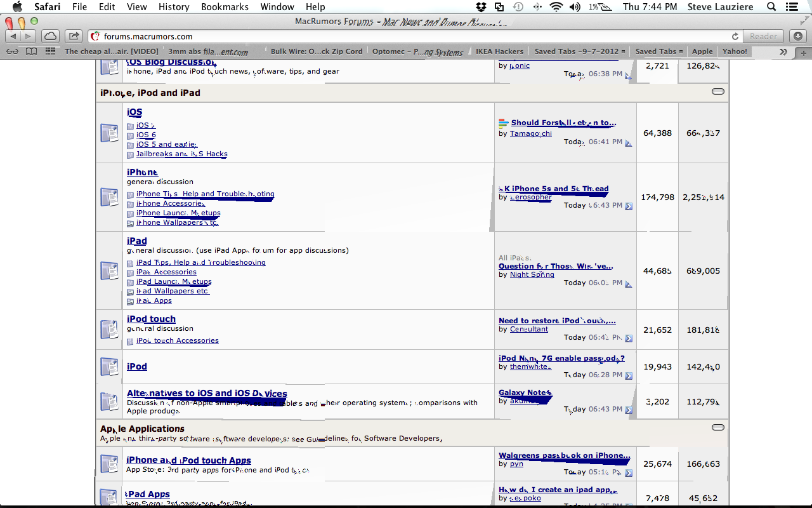Open IKEA Hackers bookmark

coord(500,51)
